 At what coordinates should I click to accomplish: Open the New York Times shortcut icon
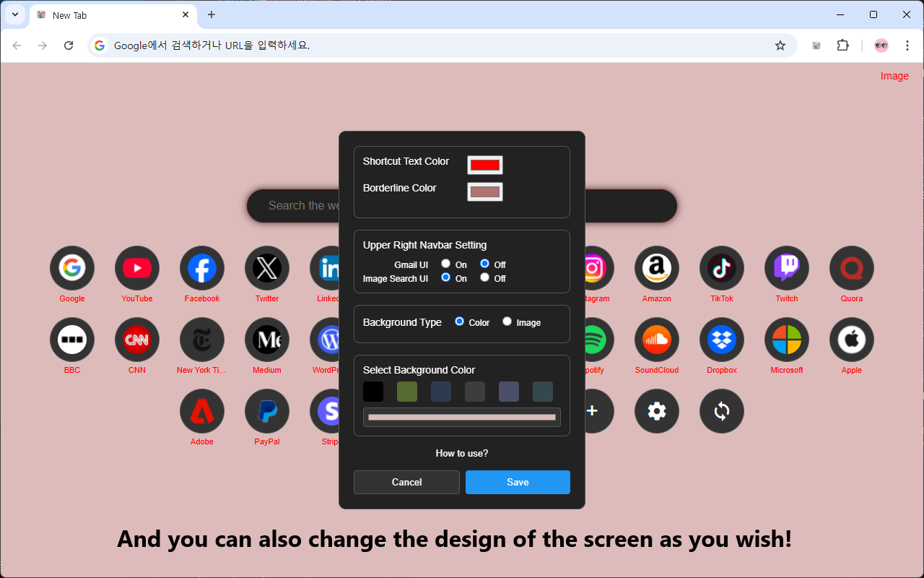tap(202, 340)
